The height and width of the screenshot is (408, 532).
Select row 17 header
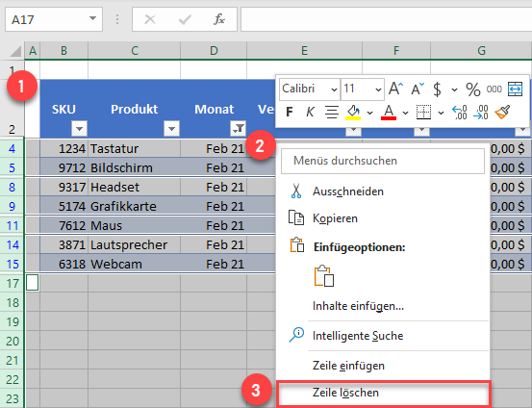coord(12,283)
